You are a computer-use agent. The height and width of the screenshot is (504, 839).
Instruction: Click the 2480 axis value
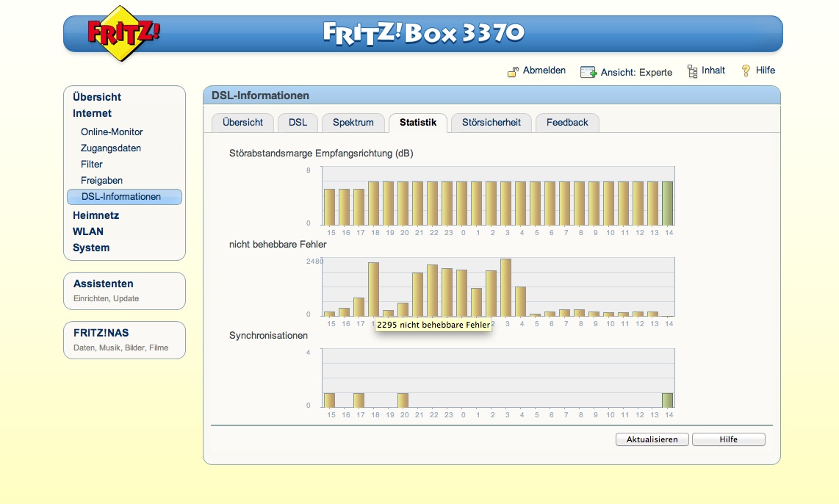[314, 261]
